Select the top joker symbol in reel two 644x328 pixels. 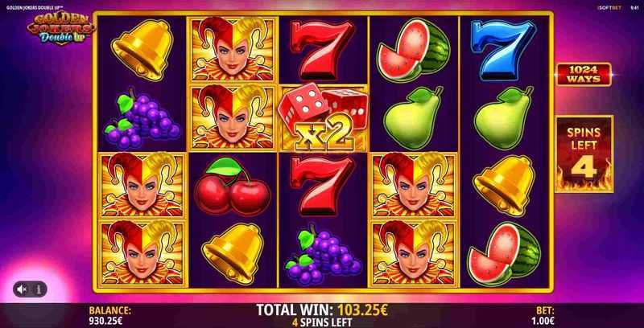(232, 49)
